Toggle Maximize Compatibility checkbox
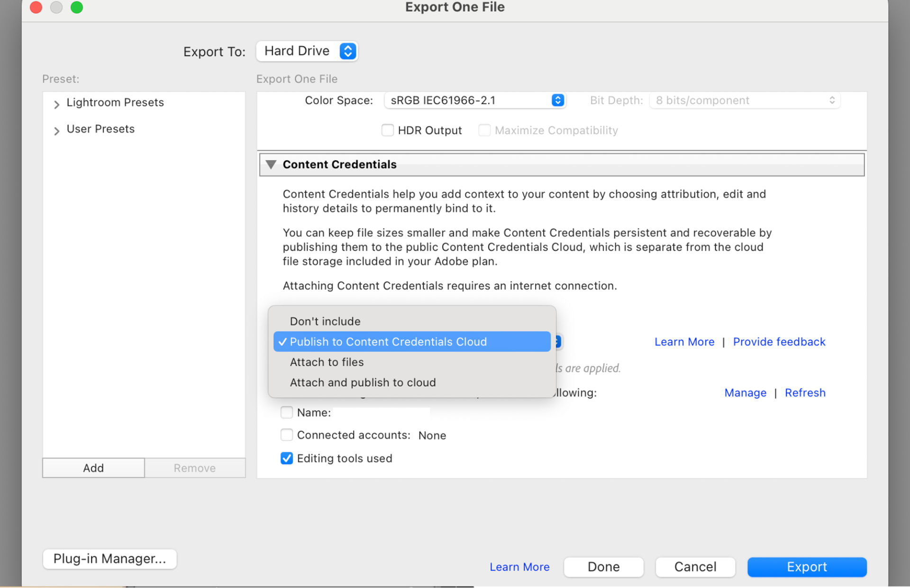 point(484,130)
